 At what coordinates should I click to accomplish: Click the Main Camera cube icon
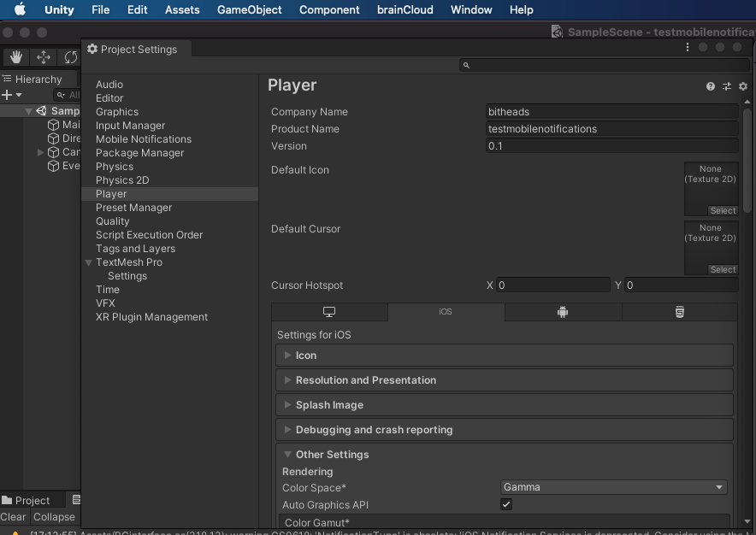53,125
